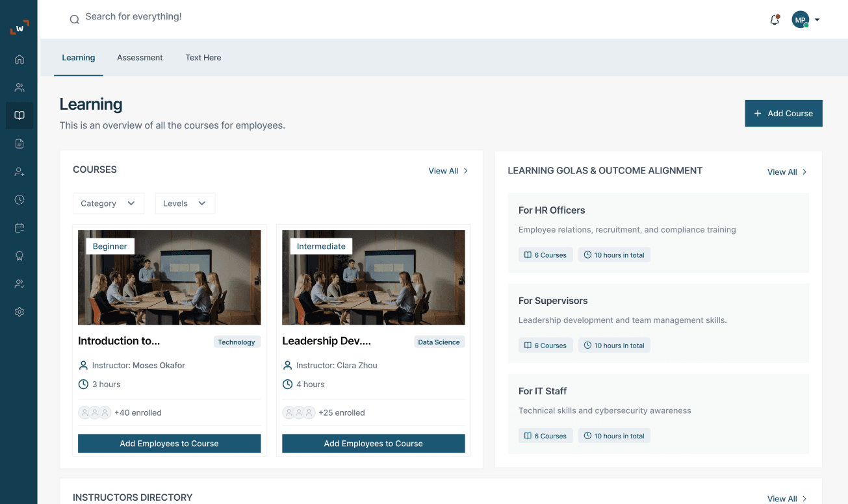The width and height of the screenshot is (848, 504).
Task: Switch to the Assessment tab
Action: click(x=140, y=57)
